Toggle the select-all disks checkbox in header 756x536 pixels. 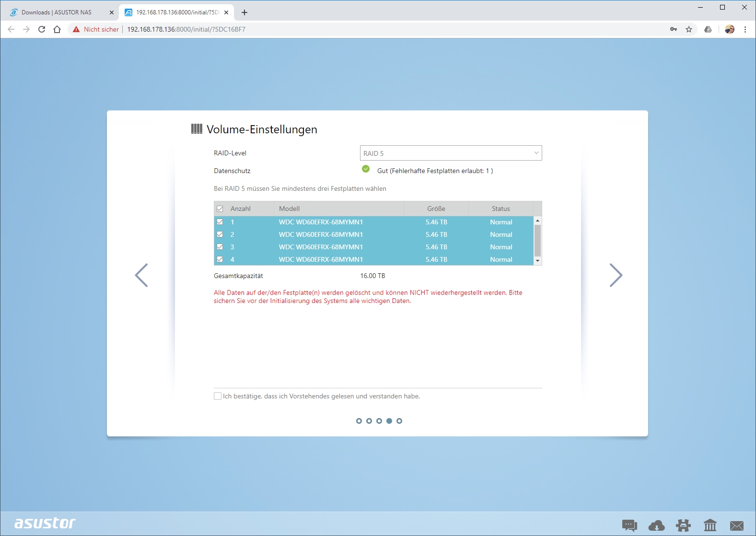(220, 209)
